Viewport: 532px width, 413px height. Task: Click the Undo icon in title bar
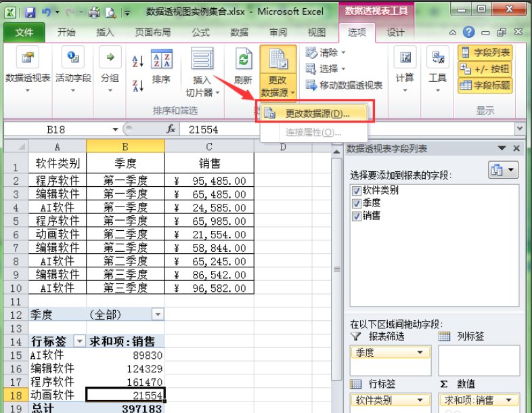coord(46,13)
